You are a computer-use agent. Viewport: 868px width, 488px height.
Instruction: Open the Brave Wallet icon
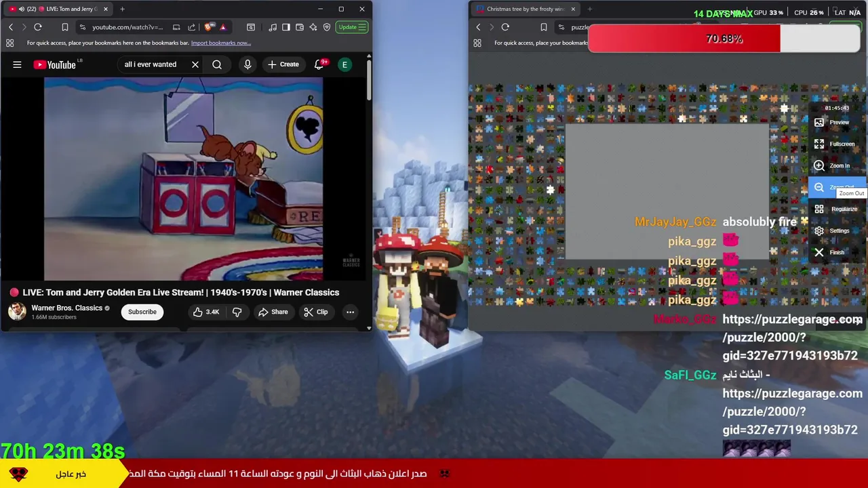pos(299,27)
